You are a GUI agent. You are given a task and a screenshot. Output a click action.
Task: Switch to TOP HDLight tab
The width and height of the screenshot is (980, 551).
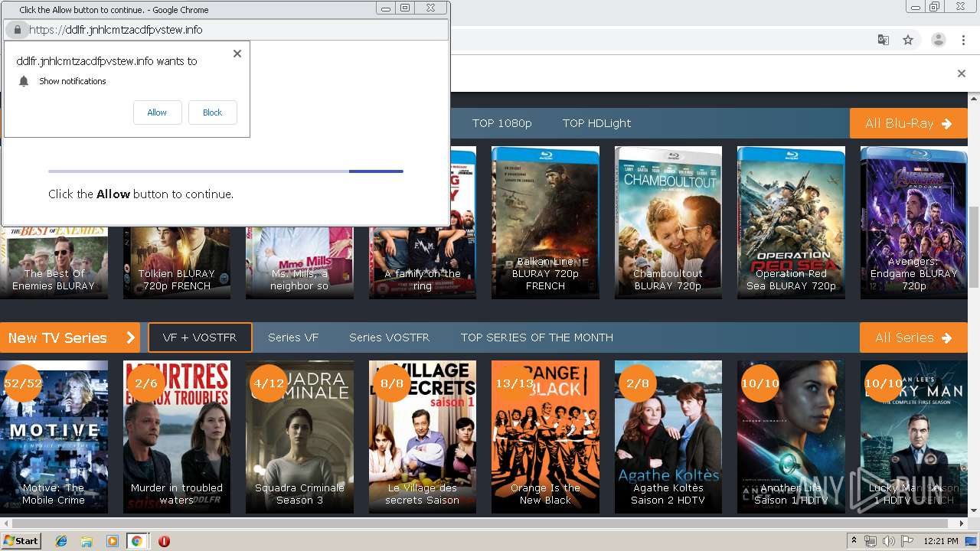596,123
